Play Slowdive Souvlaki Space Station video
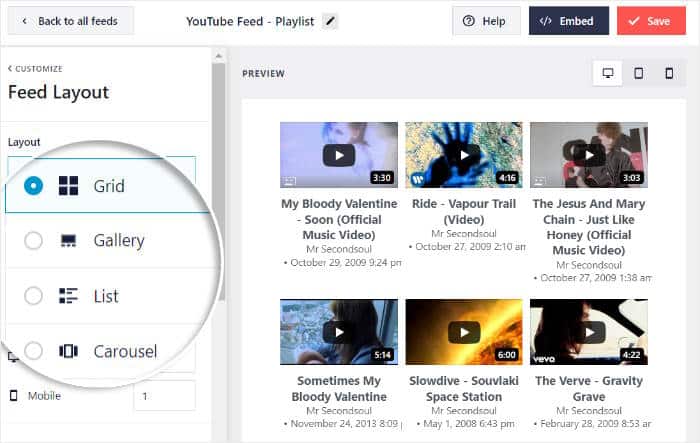The image size is (700, 443). pyautogui.click(x=464, y=332)
